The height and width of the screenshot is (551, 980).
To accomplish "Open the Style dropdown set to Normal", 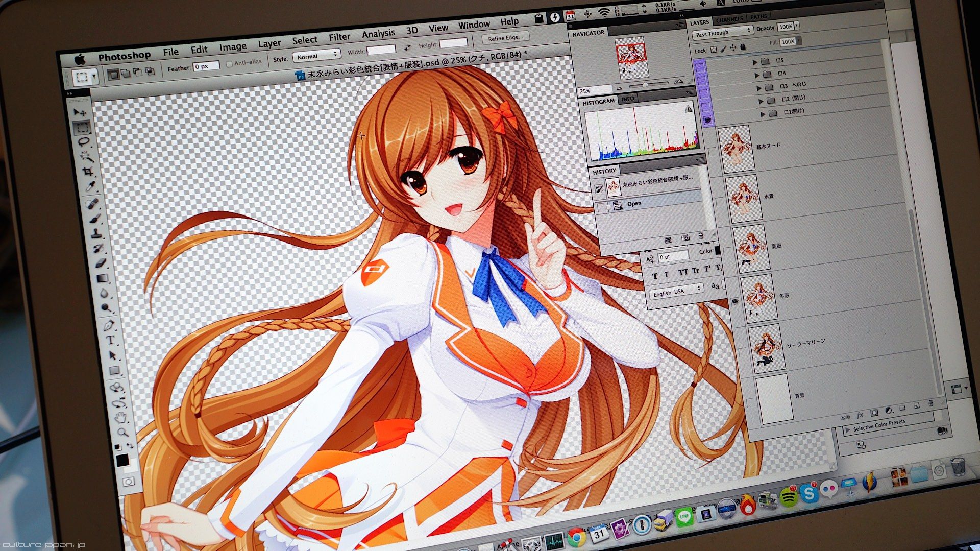I will pyautogui.click(x=316, y=55).
